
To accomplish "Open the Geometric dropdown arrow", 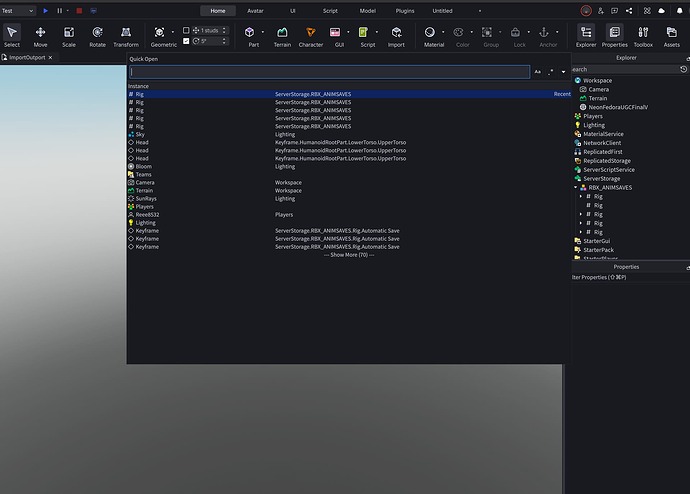I will pos(172,32).
